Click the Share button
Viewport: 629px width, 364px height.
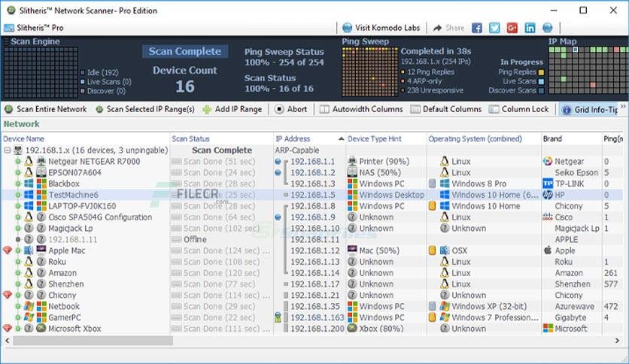449,28
